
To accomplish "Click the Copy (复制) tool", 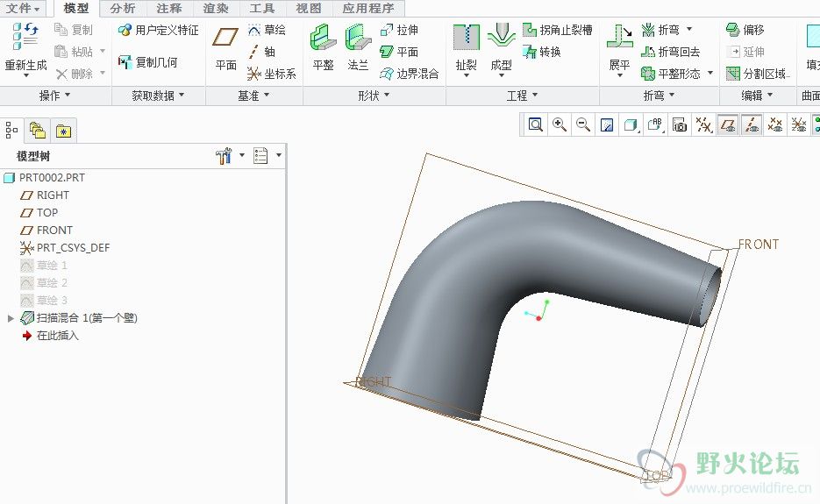I will coord(74,30).
